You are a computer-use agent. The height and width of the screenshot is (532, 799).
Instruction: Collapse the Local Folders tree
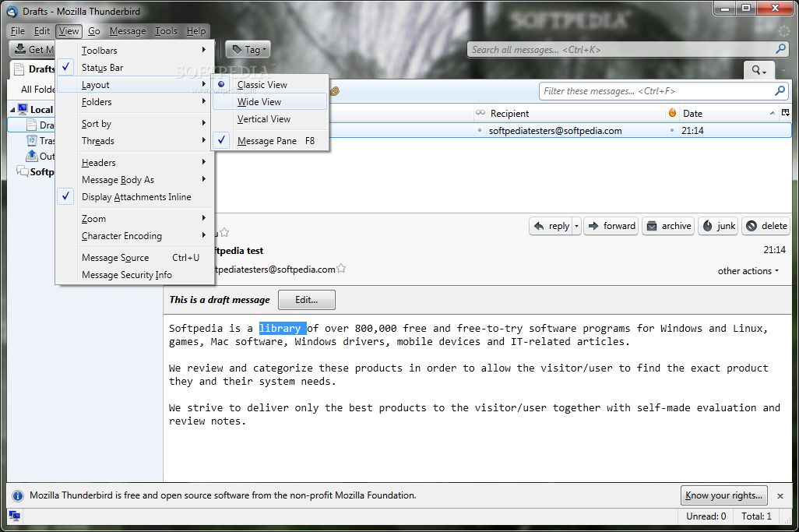click(12, 110)
